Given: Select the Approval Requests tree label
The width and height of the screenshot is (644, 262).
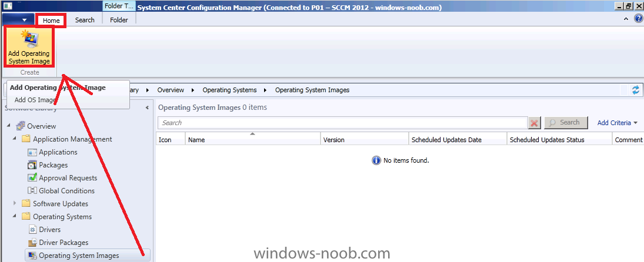Looking at the screenshot, I should point(68,178).
